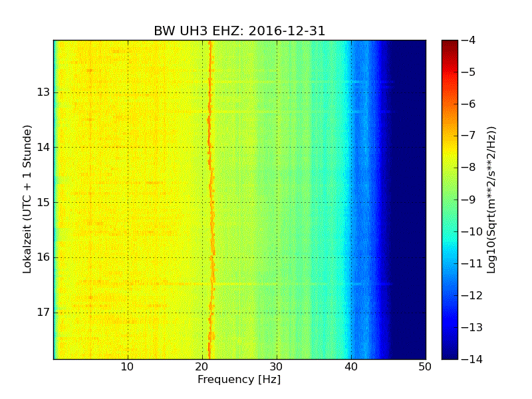Viewport: 532px width, 399px height.
Task: Click the dark blue region above 45 Hz
Action: click(409, 199)
